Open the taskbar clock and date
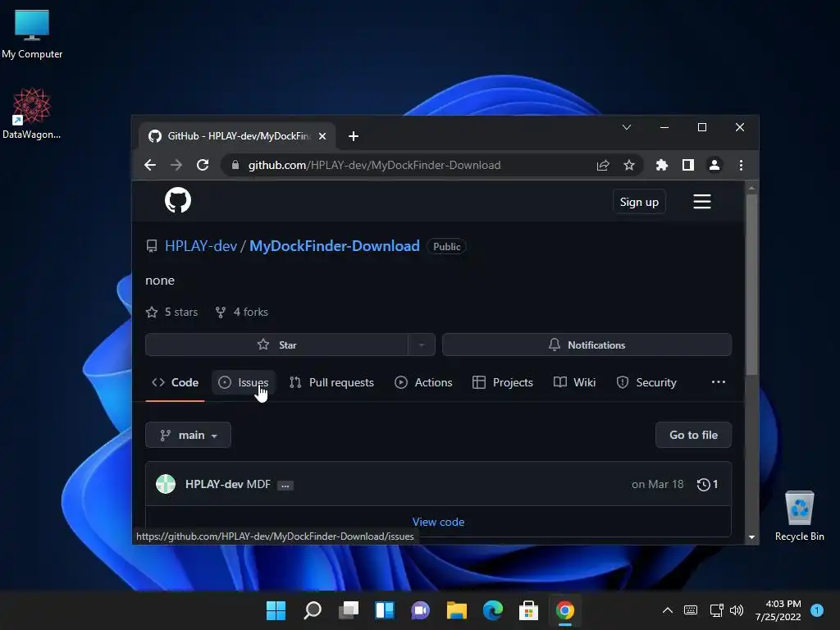This screenshot has width=840, height=630. [x=778, y=610]
